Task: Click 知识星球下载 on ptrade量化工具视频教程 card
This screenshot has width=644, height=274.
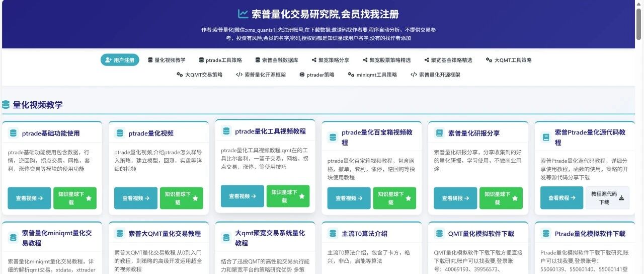Action: [288, 196]
